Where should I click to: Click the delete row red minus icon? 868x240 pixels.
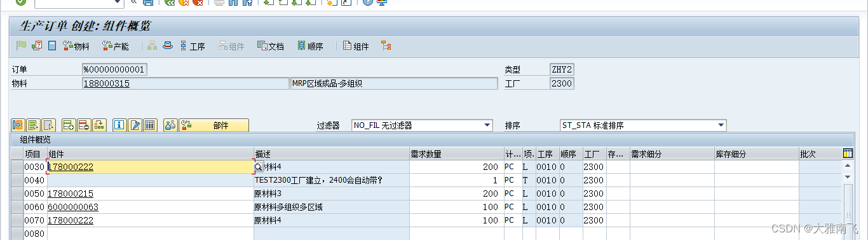(x=84, y=125)
